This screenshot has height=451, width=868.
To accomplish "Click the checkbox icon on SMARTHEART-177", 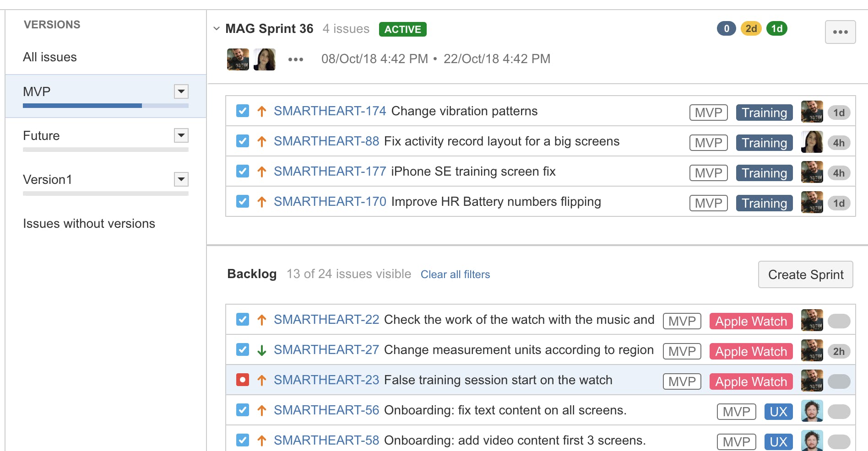I will point(243,171).
